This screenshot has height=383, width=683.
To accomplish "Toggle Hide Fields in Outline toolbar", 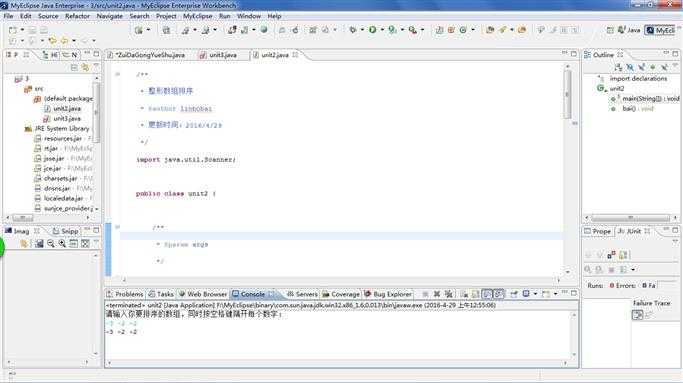I will [630, 67].
